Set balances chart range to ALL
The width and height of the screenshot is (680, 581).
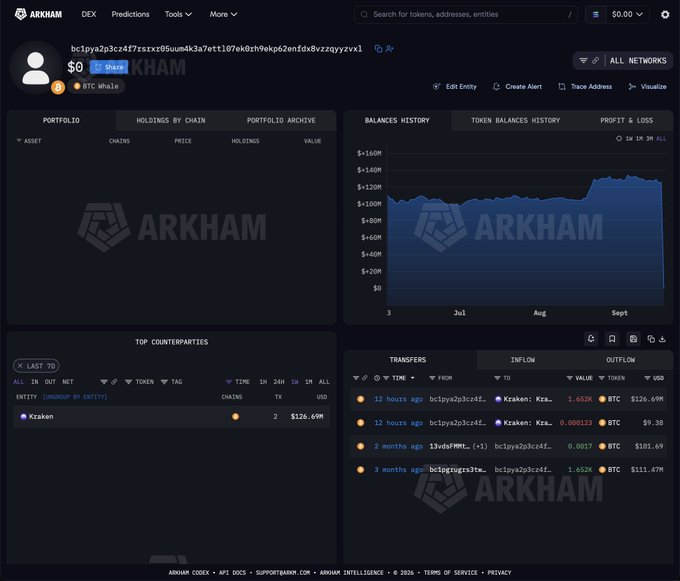tap(661, 139)
